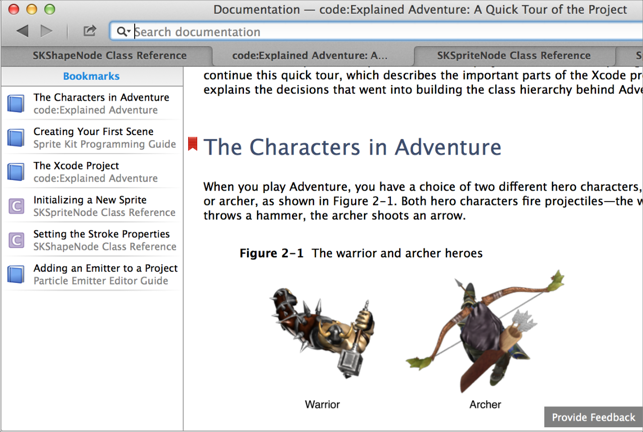The width and height of the screenshot is (643, 432).
Task: Click The Characters in Adventure heading
Action: (352, 147)
